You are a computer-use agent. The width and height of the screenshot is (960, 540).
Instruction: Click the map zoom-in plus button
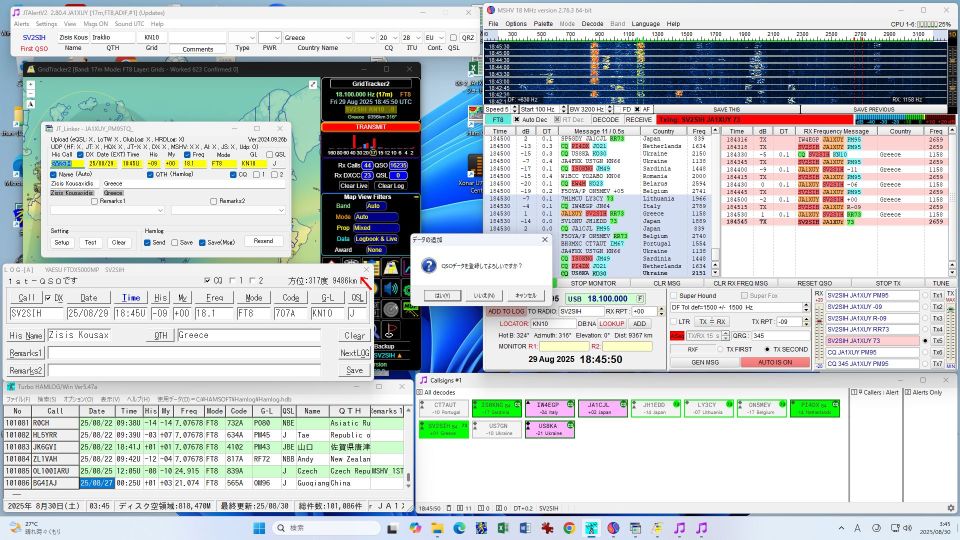pyautogui.click(x=32, y=86)
